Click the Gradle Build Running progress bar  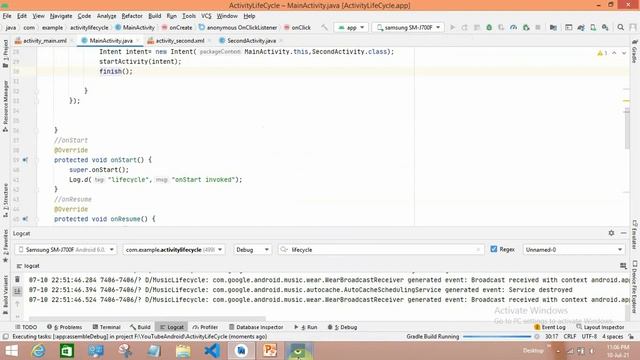(497, 336)
